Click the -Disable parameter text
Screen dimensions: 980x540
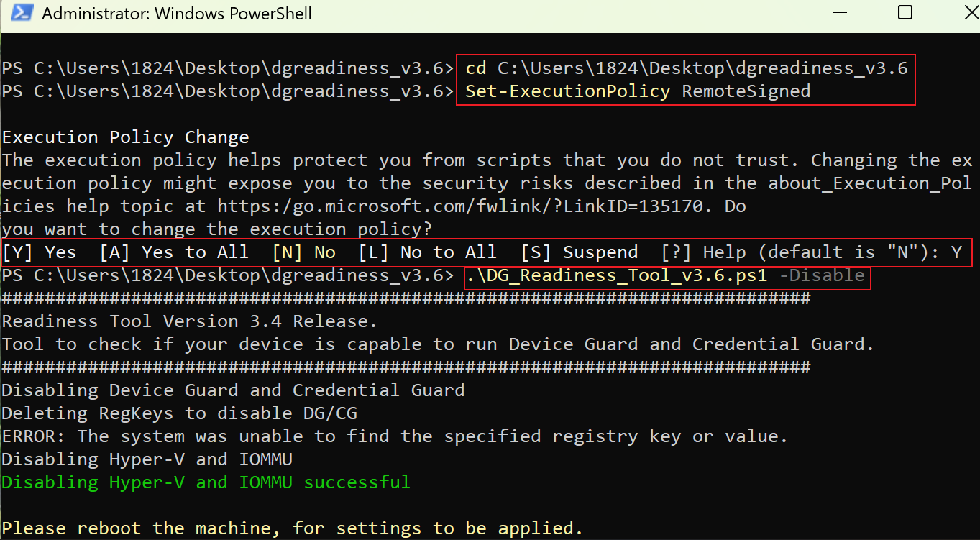(822, 276)
